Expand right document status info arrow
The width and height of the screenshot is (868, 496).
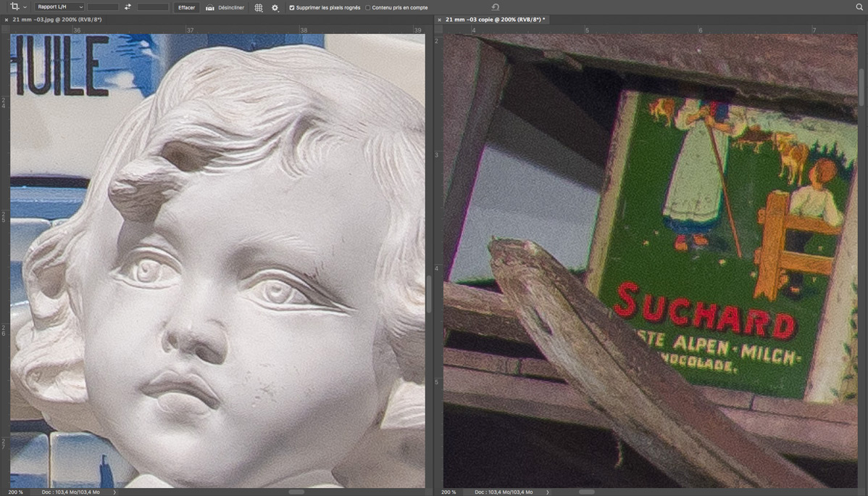click(548, 492)
